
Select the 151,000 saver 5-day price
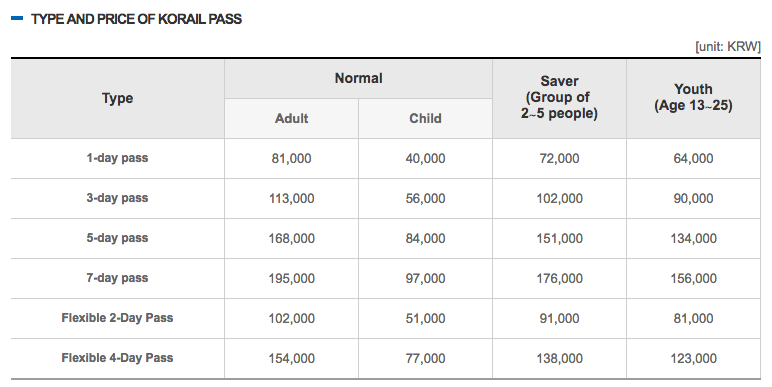[x=559, y=238]
